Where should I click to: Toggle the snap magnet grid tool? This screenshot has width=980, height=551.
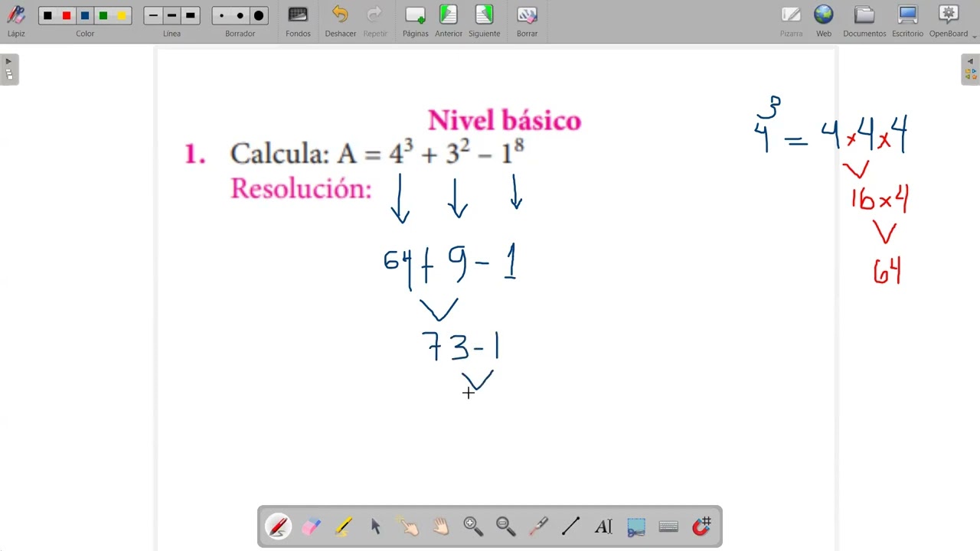tap(701, 527)
